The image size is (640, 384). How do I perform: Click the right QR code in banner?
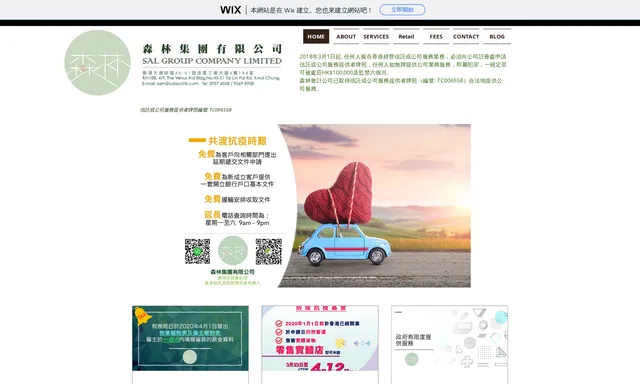pyautogui.click(x=269, y=252)
